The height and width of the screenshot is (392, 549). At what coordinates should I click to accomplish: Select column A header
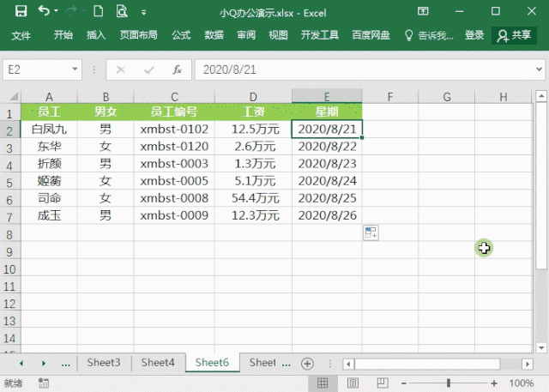(49, 97)
